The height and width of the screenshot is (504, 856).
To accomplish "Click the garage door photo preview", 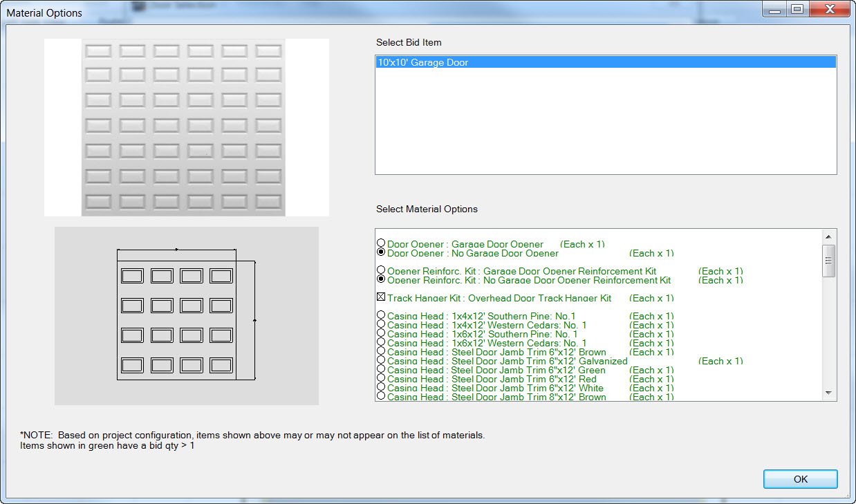I will [187, 127].
